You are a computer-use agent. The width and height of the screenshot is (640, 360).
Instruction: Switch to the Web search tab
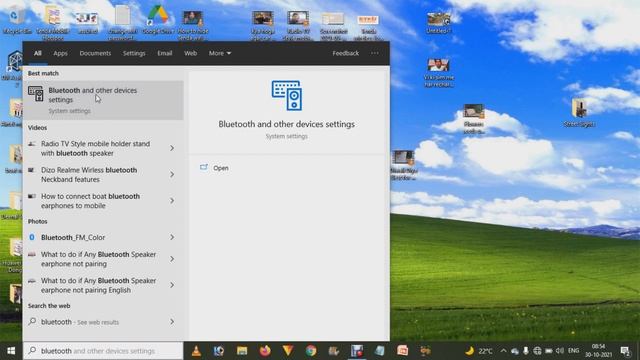click(x=190, y=53)
